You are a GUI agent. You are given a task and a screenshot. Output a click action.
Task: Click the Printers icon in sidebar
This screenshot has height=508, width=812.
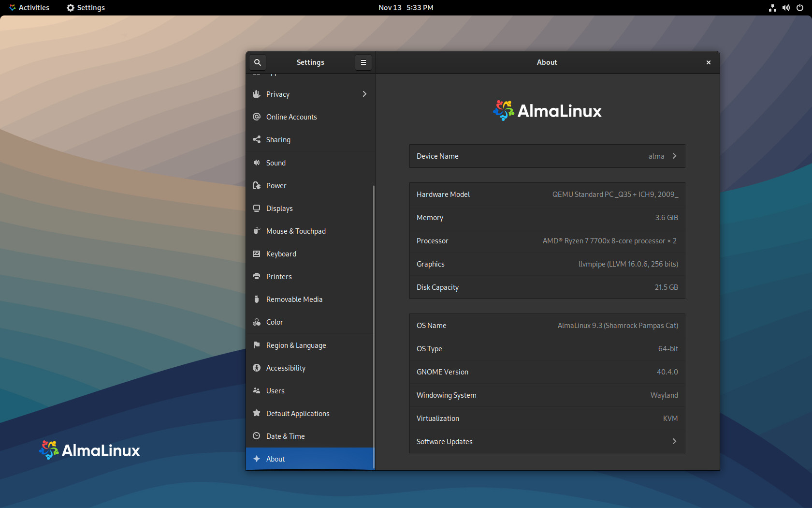(x=257, y=276)
